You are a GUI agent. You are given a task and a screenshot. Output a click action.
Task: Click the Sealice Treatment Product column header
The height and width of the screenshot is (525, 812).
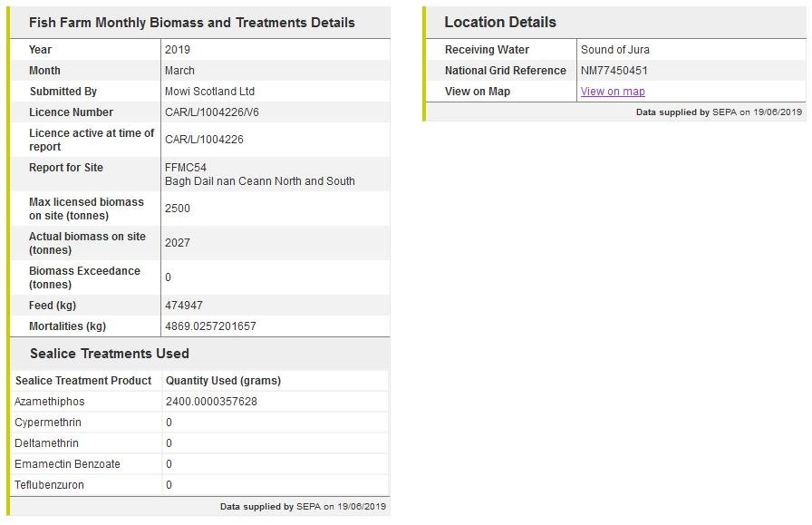[x=83, y=381]
